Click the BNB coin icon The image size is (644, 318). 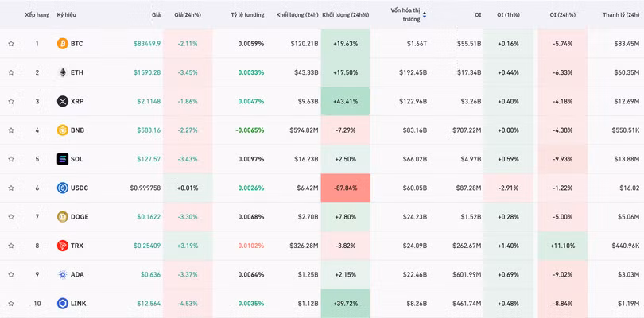63,130
